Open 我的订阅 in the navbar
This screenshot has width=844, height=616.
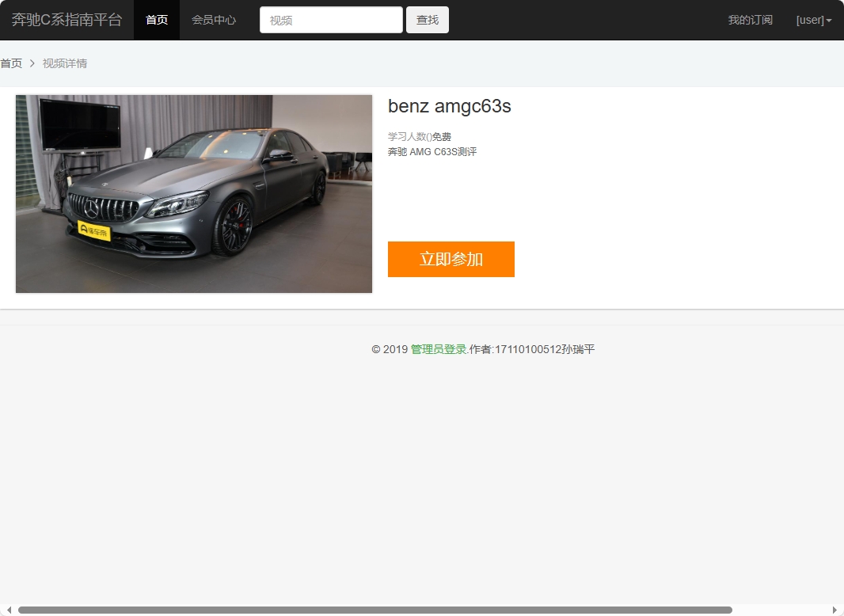(x=751, y=20)
